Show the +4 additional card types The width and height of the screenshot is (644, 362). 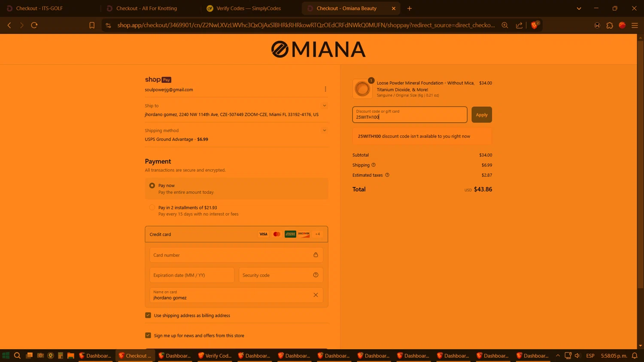coord(318,234)
